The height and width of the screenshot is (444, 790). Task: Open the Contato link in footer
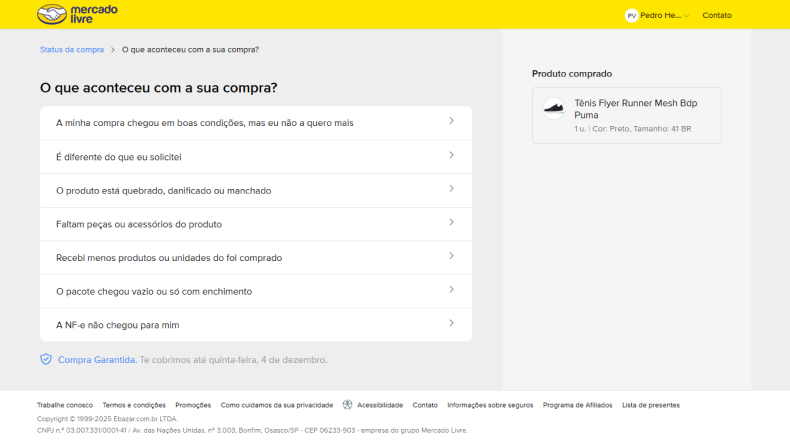425,405
